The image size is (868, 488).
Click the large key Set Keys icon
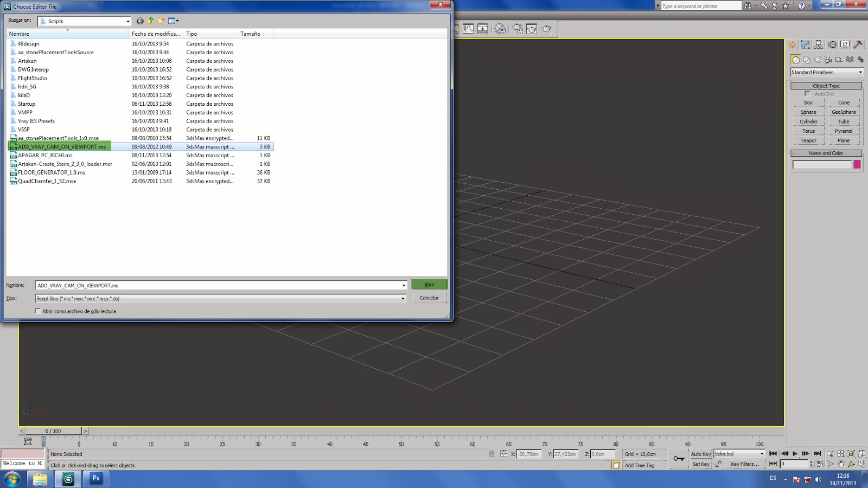(678, 459)
